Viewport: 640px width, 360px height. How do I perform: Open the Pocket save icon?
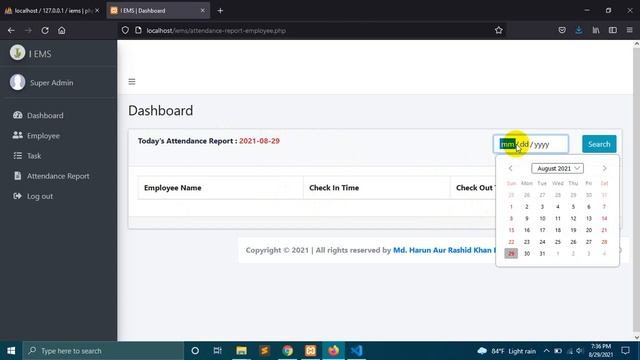coord(562,30)
